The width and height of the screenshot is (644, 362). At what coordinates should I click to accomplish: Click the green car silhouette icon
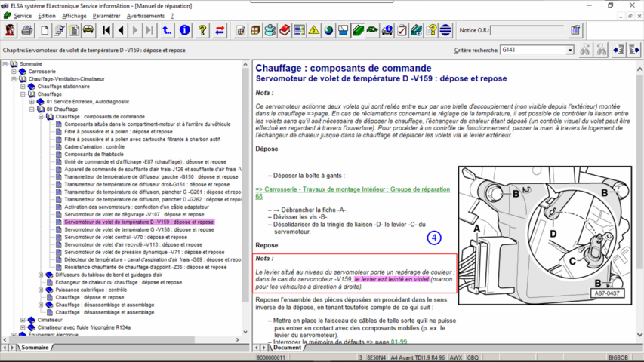pyautogui.click(x=372, y=30)
